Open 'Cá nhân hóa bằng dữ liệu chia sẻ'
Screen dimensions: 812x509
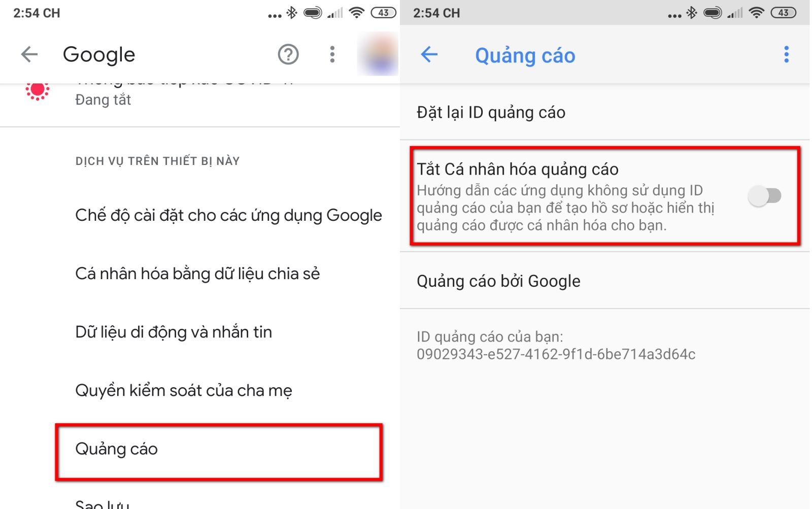tap(197, 274)
